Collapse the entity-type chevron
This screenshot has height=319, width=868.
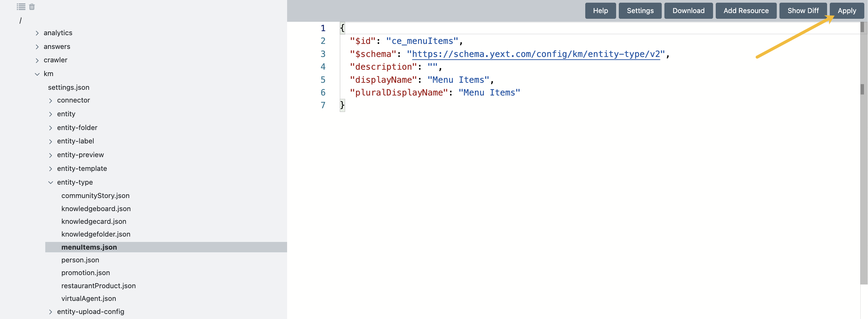[x=51, y=182]
